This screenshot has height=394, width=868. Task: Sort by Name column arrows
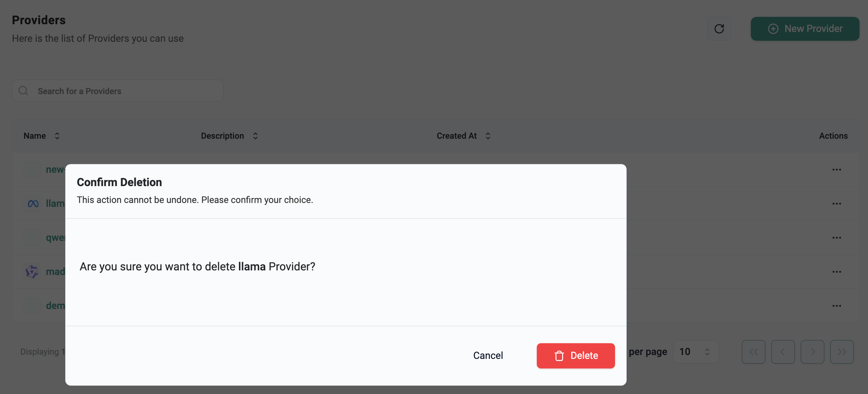click(57, 136)
